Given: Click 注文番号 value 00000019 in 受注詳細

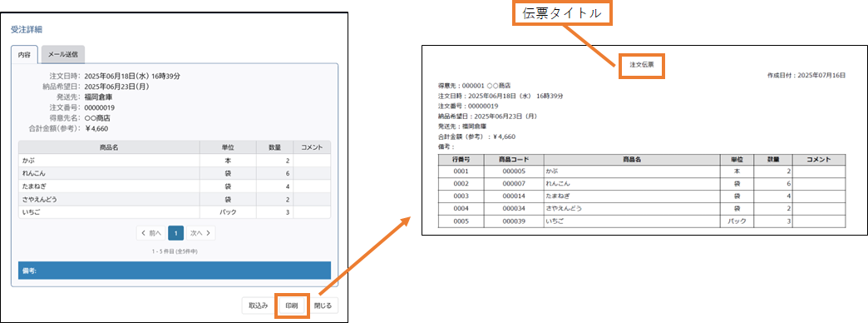Looking at the screenshot, I should coord(101,107).
